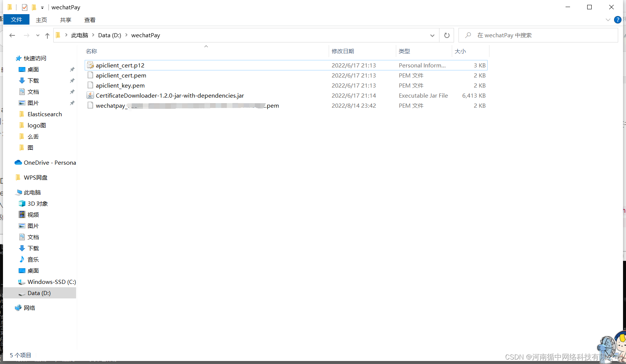Open 文档 folder under 此电脑
This screenshot has width=626, height=364.
[33, 237]
